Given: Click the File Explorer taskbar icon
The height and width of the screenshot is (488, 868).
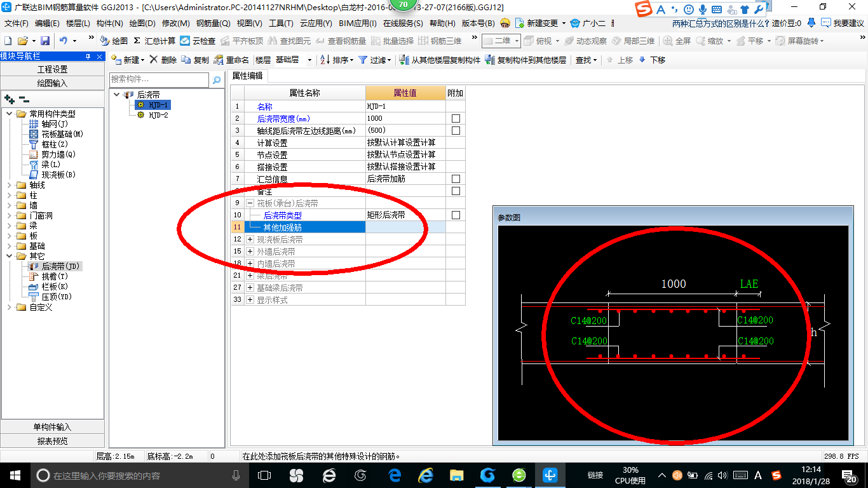Looking at the screenshot, I should [x=456, y=475].
